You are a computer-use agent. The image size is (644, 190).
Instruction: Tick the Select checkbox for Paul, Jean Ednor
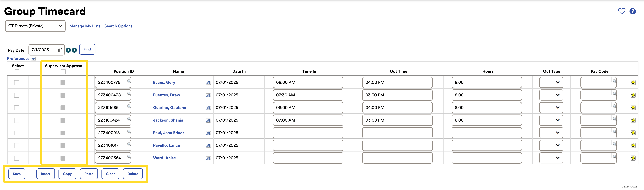pos(17,133)
